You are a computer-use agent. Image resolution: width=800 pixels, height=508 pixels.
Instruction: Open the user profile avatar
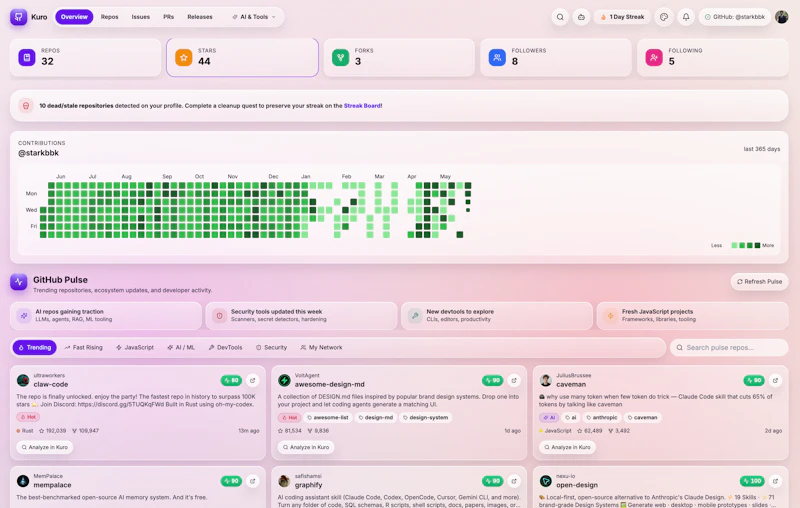(782, 17)
